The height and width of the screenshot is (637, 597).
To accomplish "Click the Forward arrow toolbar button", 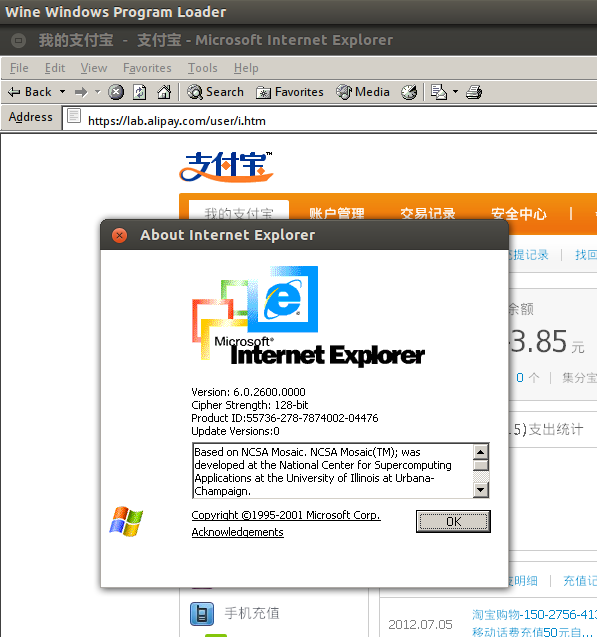I will tap(81, 92).
